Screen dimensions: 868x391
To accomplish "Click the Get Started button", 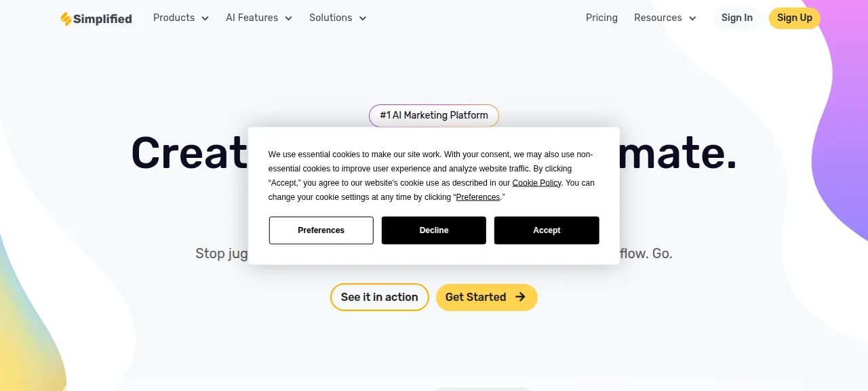I will 487,297.
